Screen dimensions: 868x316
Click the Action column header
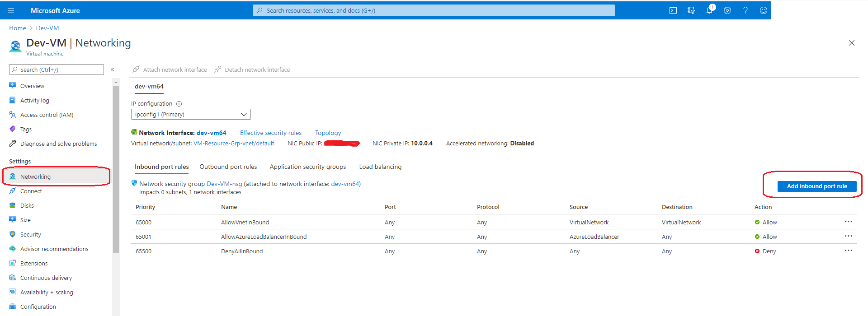point(763,207)
